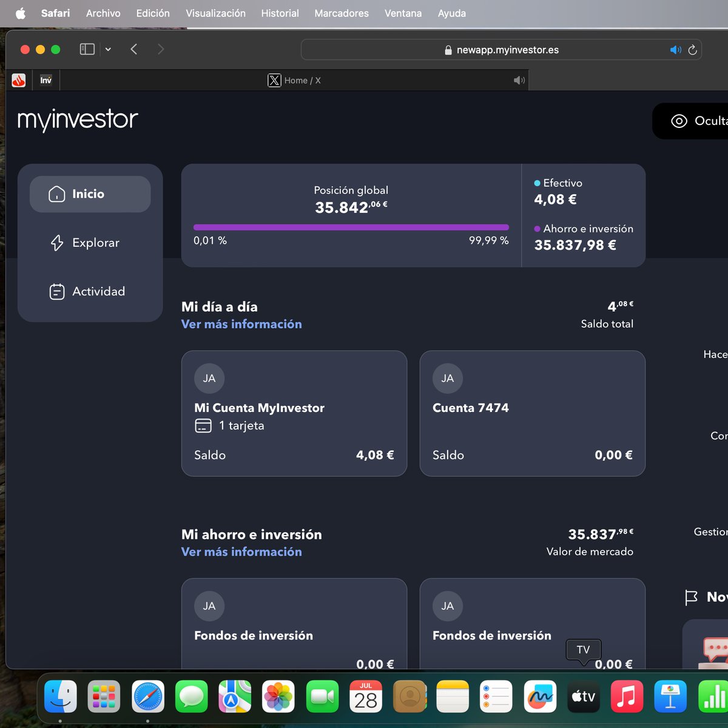Image resolution: width=728 pixels, height=728 pixels.
Task: Open Music from the Dock
Action: (627, 696)
